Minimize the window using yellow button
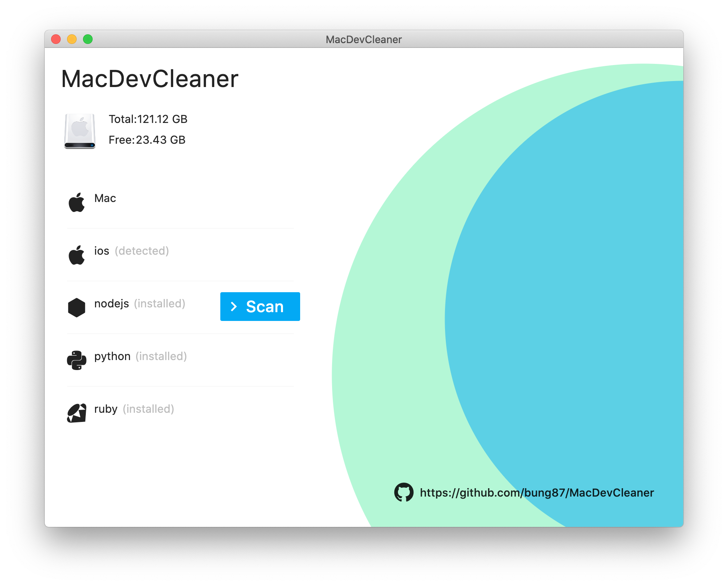728x586 pixels. 72,39
